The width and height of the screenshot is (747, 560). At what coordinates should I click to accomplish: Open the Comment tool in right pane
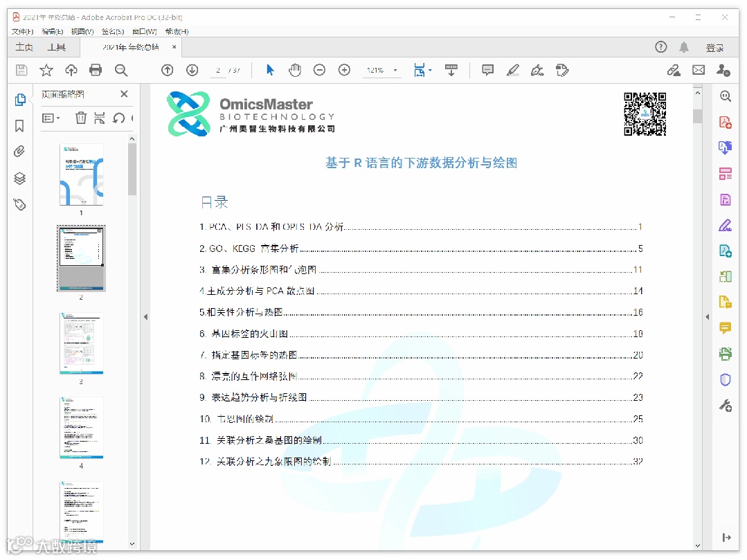click(725, 328)
